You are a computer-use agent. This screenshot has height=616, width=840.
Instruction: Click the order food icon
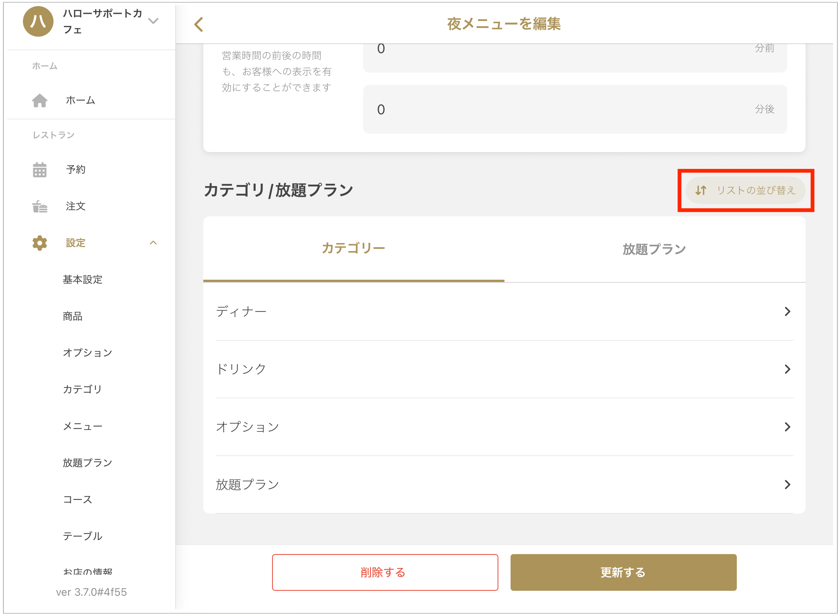point(40,206)
